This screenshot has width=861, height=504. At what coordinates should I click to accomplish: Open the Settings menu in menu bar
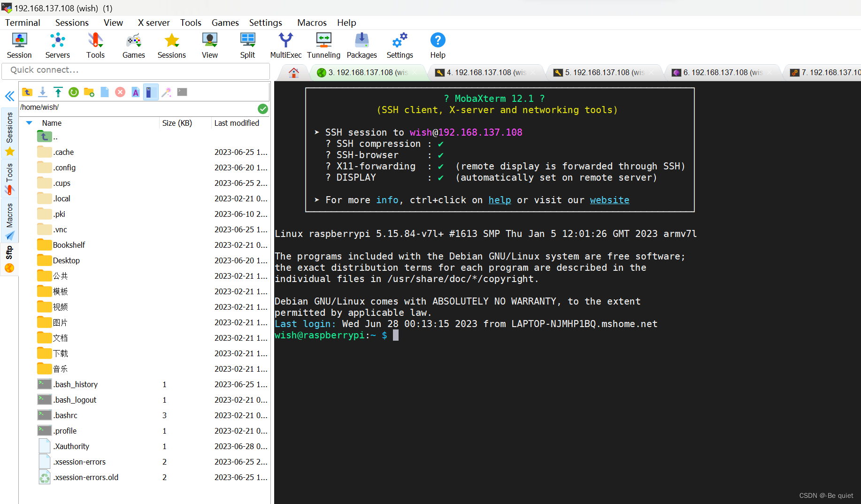265,22
